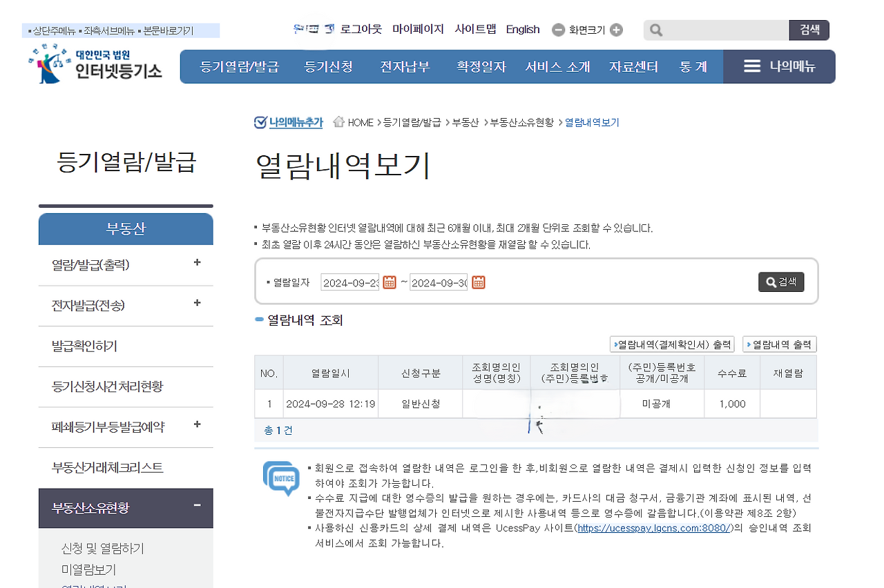The width and height of the screenshot is (884, 588).
Task: Click the NOTICE speech bubble icon
Action: 280,478
